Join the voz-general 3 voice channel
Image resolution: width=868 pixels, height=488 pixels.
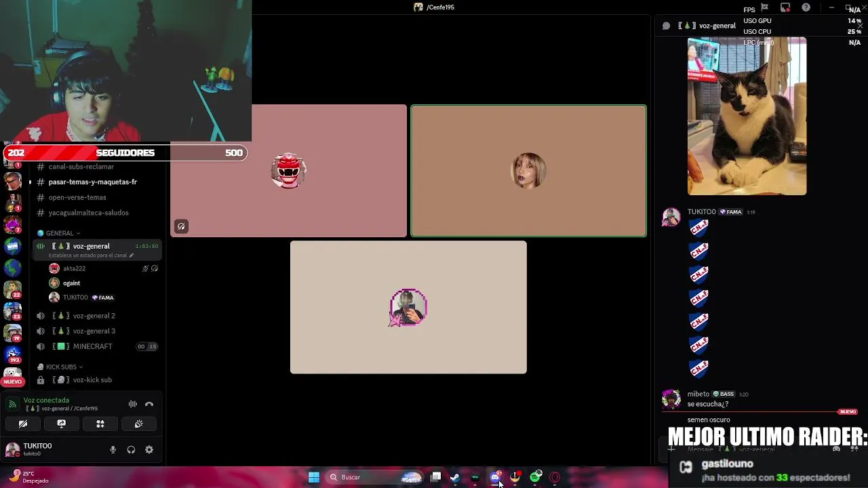tap(94, 331)
